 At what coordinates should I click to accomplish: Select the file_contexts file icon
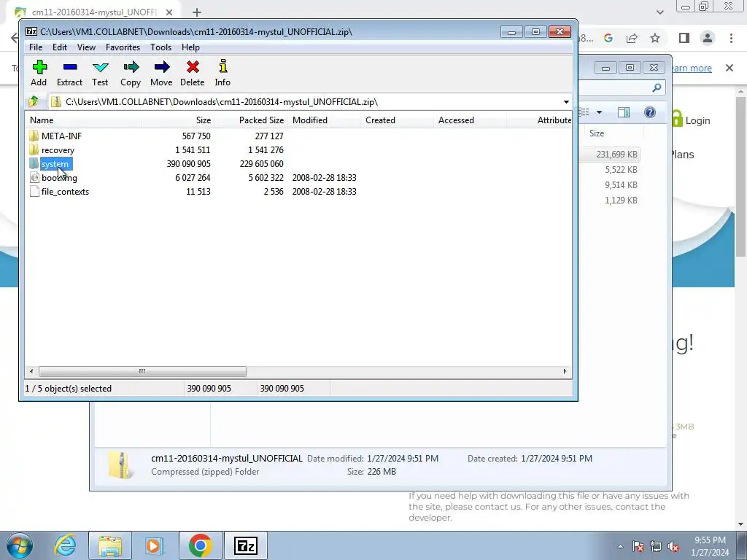tap(34, 192)
